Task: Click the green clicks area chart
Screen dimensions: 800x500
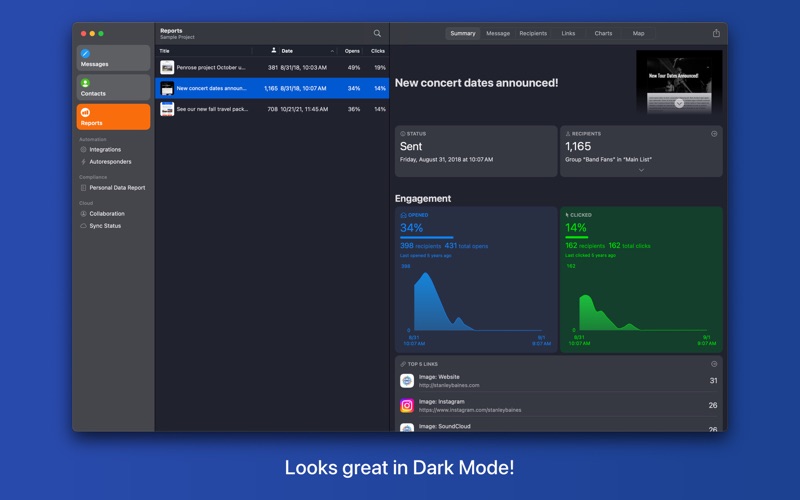Action: point(643,312)
